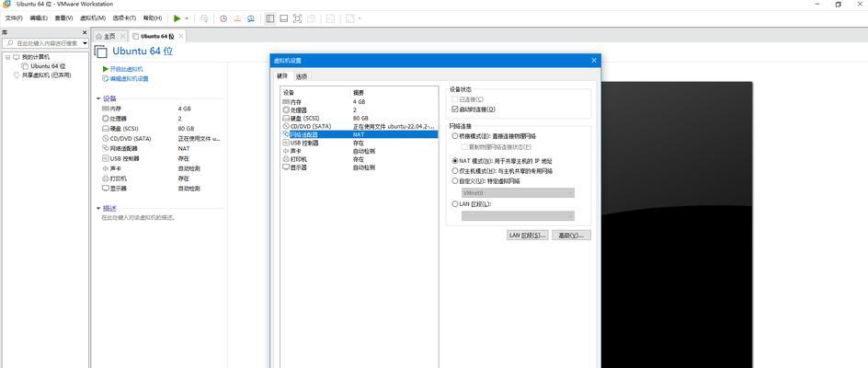Switch to the 硬件 tab in settings dialog
868x368 pixels.
281,76
